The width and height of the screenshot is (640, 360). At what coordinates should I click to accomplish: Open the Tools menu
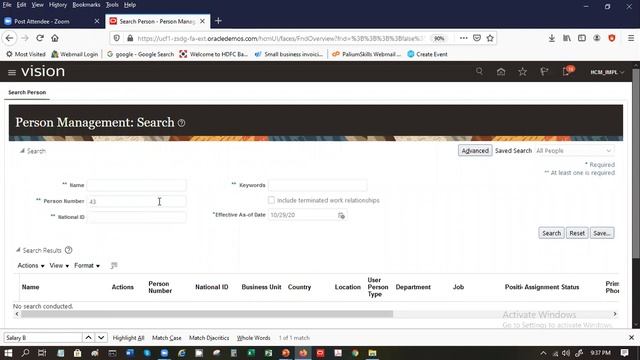pos(112,5)
